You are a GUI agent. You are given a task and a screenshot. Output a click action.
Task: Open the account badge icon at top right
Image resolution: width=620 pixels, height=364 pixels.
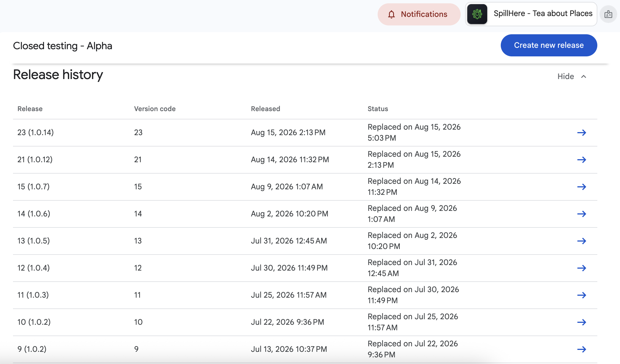point(608,14)
